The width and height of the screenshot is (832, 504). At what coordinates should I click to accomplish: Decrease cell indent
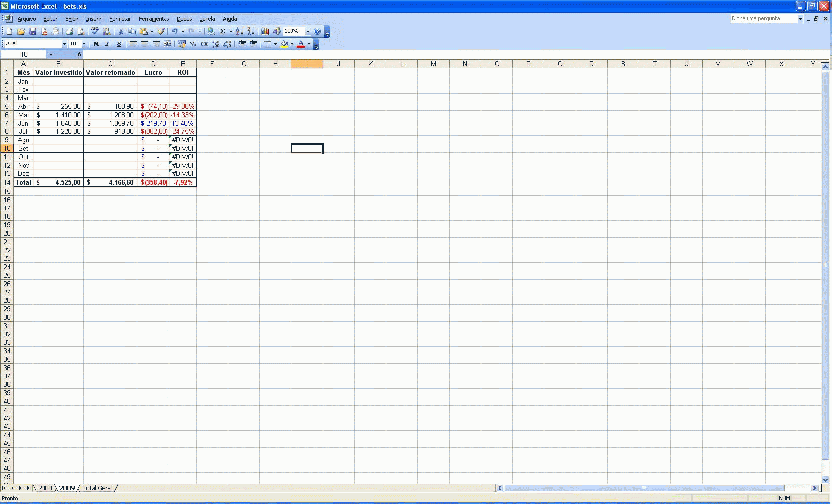point(242,44)
